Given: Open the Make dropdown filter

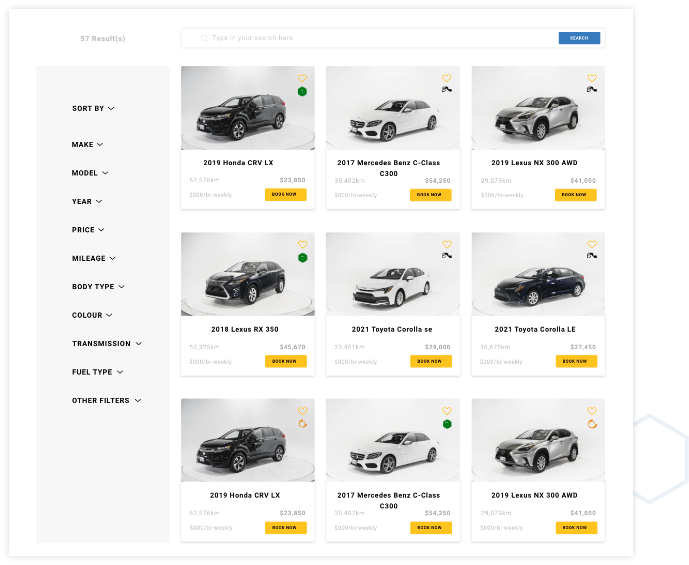Looking at the screenshot, I should [x=87, y=145].
